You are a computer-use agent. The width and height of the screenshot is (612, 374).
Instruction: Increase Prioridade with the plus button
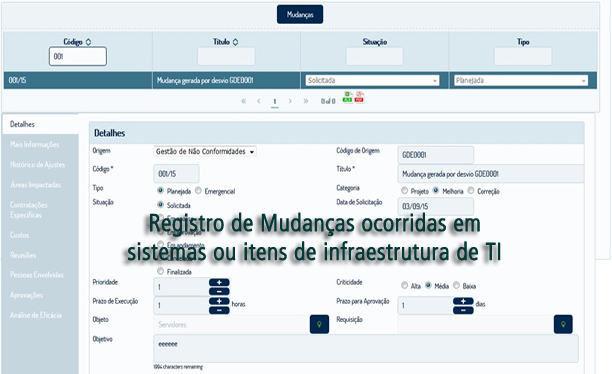pos(219,282)
